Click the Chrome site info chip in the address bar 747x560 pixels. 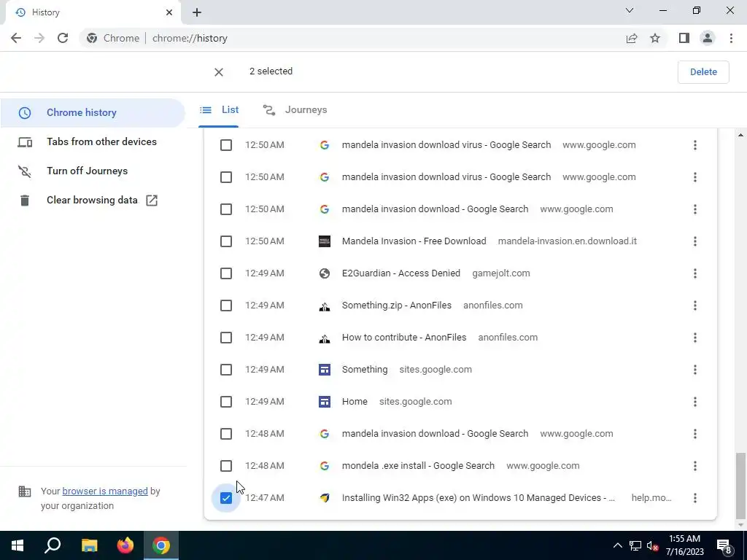(113, 38)
